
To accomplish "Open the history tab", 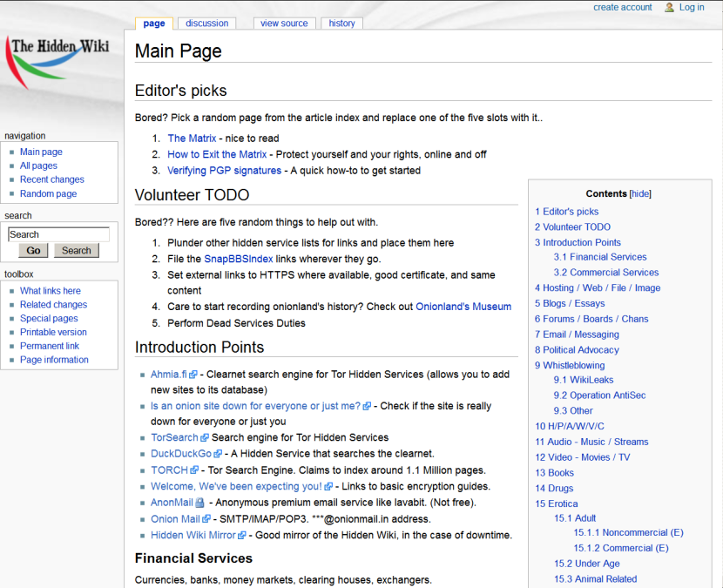I will (341, 24).
